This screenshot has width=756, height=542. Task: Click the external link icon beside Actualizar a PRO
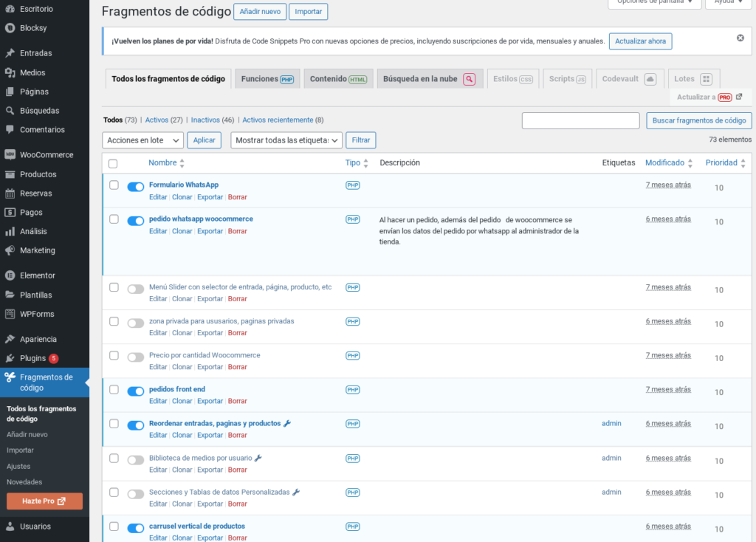click(738, 97)
